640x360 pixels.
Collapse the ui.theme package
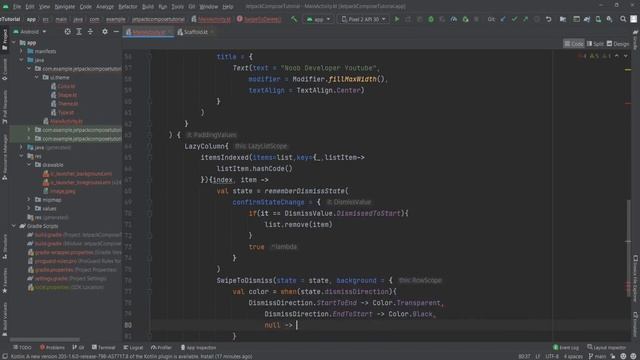[x=37, y=77]
